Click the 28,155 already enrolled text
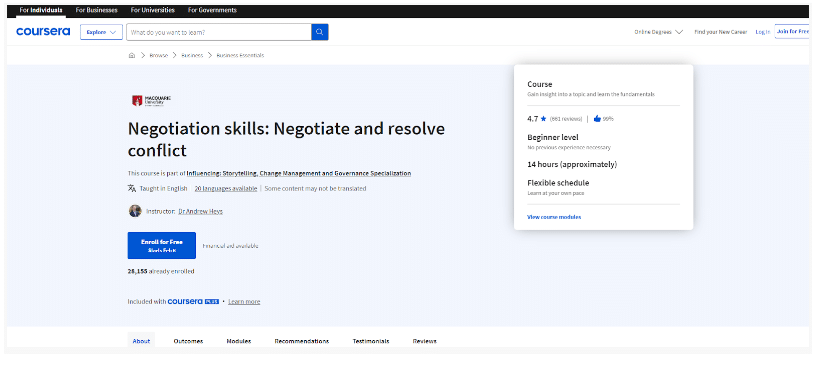818x372 pixels. 161,271
